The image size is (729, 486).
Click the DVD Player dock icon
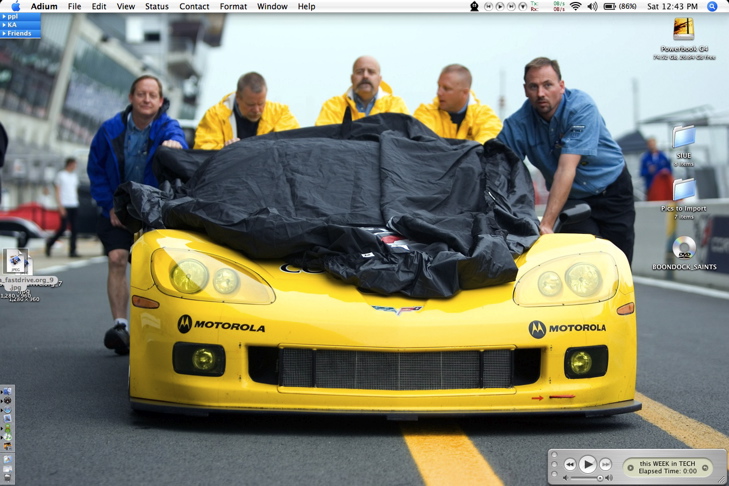click(x=7, y=400)
